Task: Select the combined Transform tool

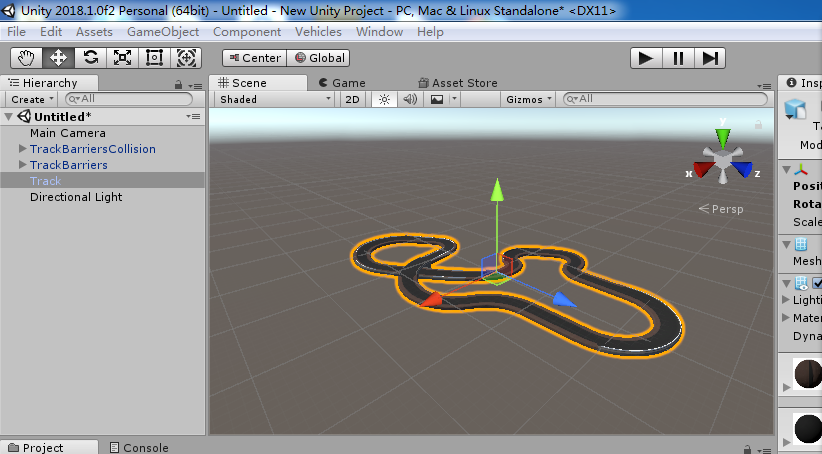Action: pos(187,58)
